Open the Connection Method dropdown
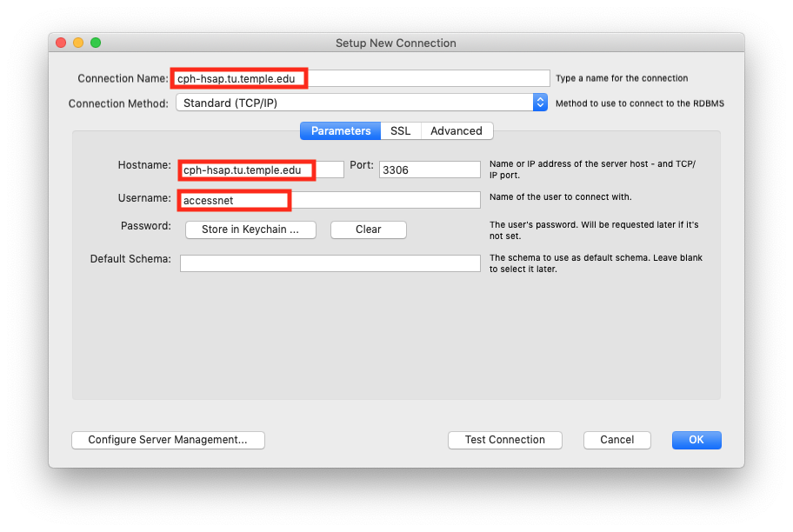The width and height of the screenshot is (793, 532). click(x=362, y=103)
